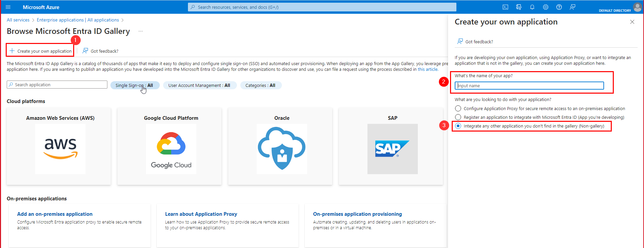Click the feedback icon beside gallery Got feedback

coord(85,51)
